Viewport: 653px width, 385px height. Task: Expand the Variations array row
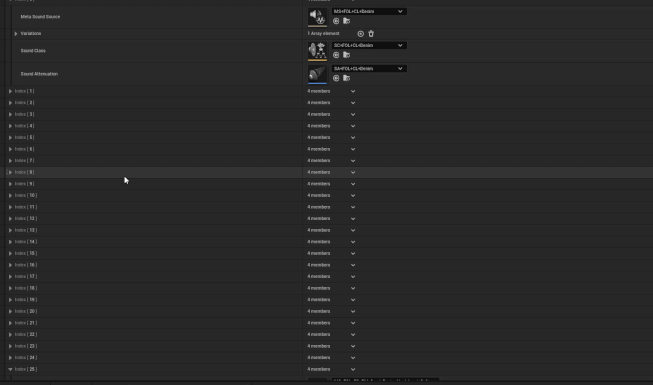pyautogui.click(x=16, y=34)
